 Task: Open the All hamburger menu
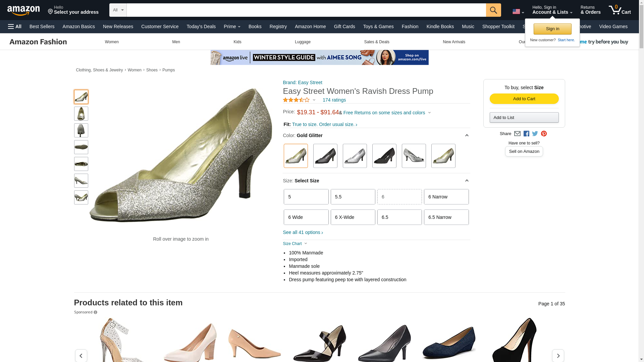pos(15,26)
